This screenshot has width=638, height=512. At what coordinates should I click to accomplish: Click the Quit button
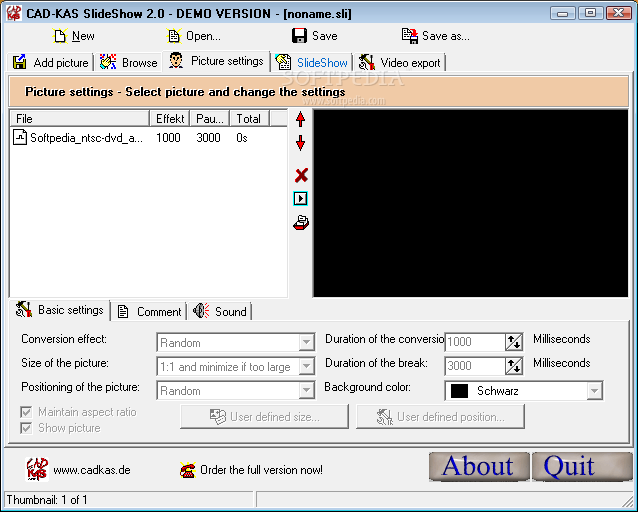(x=582, y=466)
